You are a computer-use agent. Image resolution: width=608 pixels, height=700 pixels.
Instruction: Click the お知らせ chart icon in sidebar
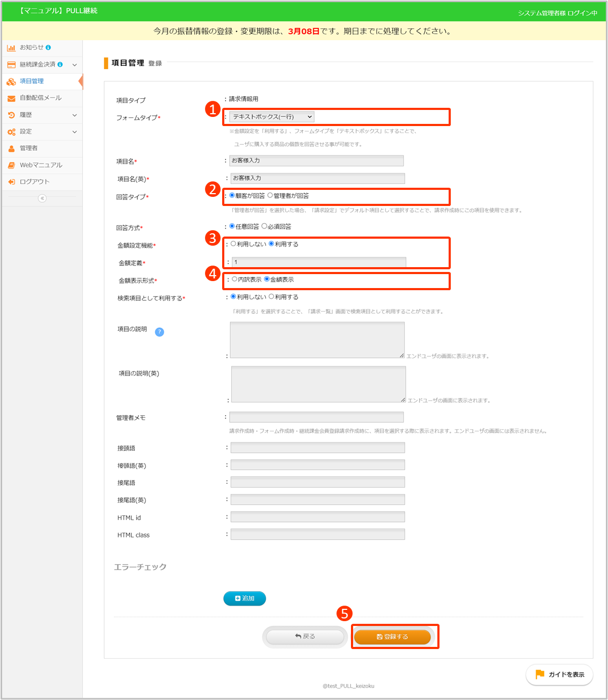pos(11,48)
